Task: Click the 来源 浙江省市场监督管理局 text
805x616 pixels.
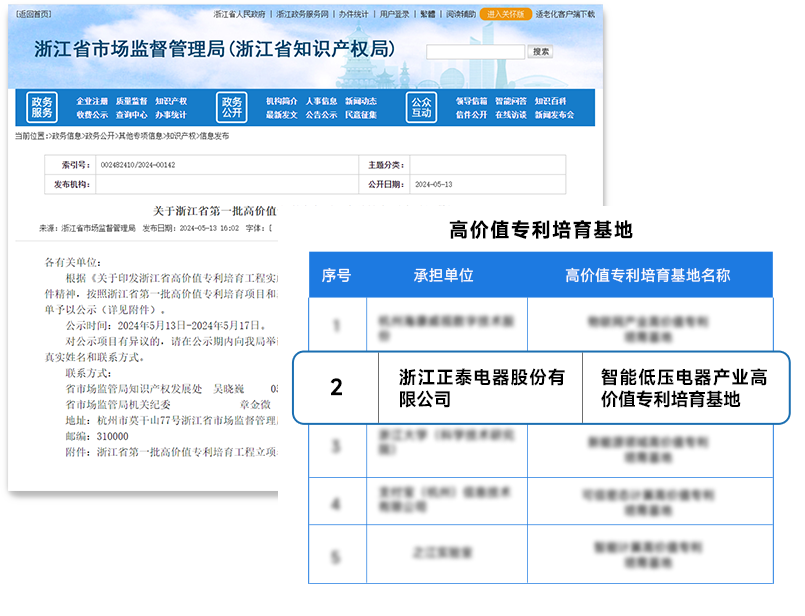Action: click(x=87, y=228)
